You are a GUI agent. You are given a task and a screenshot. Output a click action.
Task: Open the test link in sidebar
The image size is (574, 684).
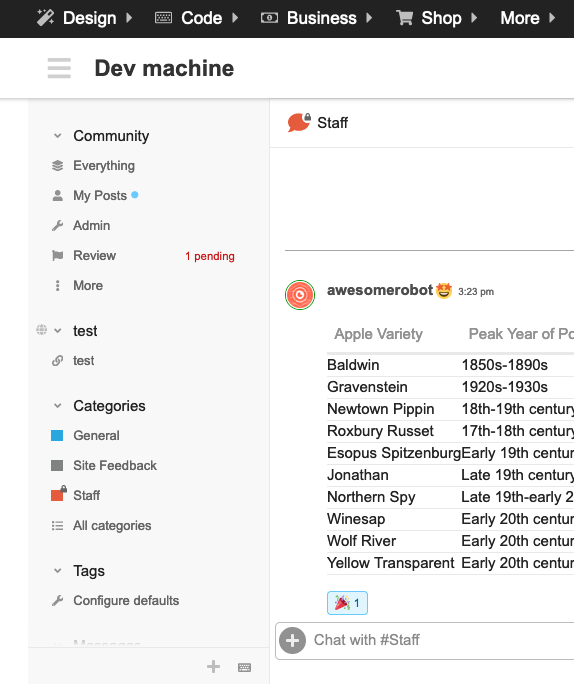click(83, 361)
